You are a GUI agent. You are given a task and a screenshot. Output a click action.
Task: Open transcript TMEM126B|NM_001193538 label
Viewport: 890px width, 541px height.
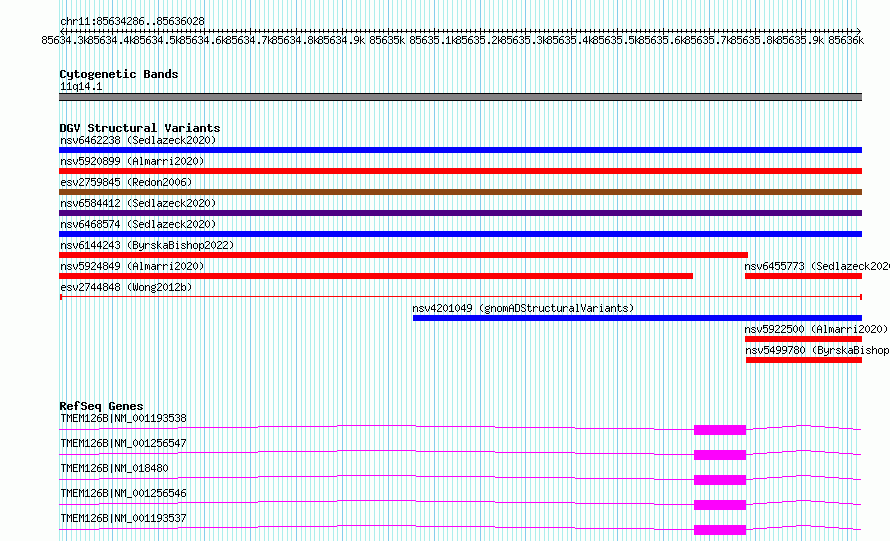(123, 418)
